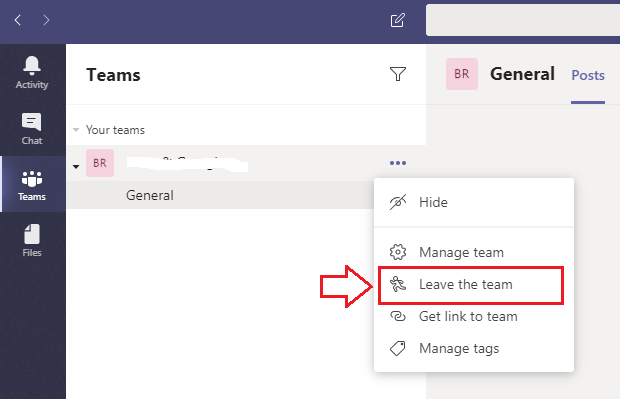The image size is (620, 399).
Task: Start a new chat with compose icon
Action: click(397, 20)
